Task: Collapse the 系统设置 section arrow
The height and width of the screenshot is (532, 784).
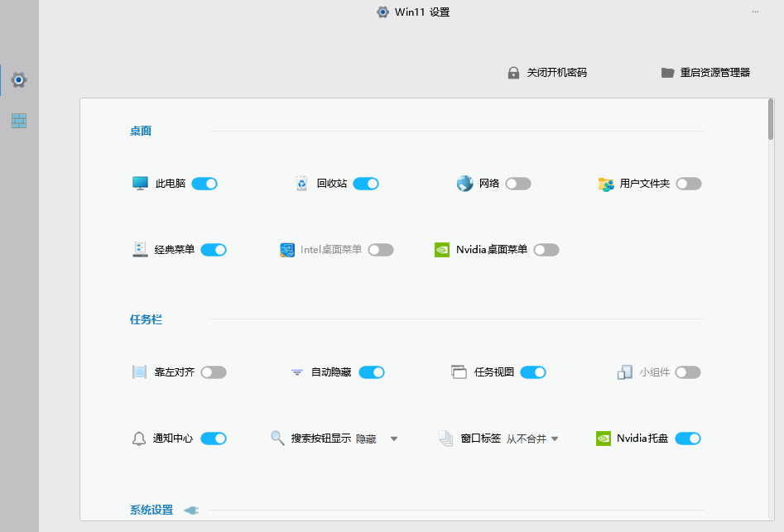Action: click(x=190, y=510)
